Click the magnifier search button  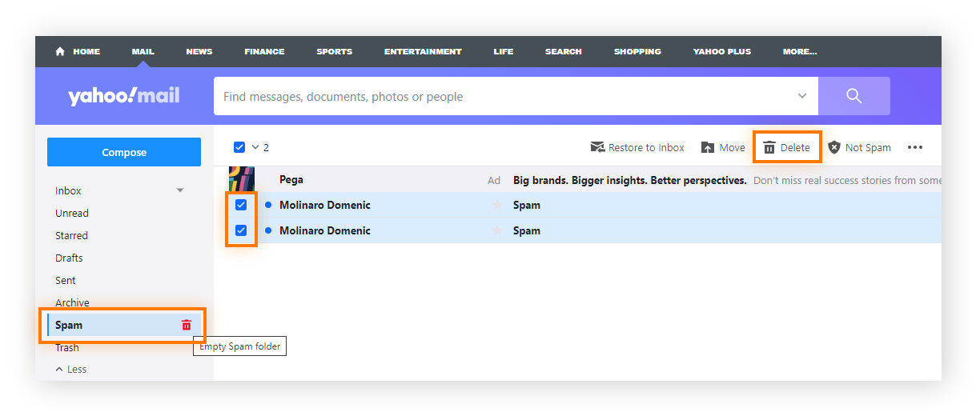pos(853,96)
